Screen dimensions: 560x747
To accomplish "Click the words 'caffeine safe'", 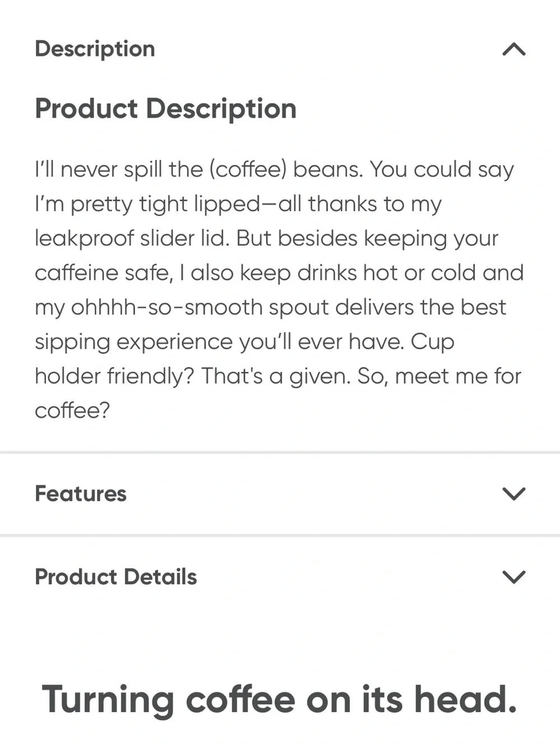I will point(104,273).
